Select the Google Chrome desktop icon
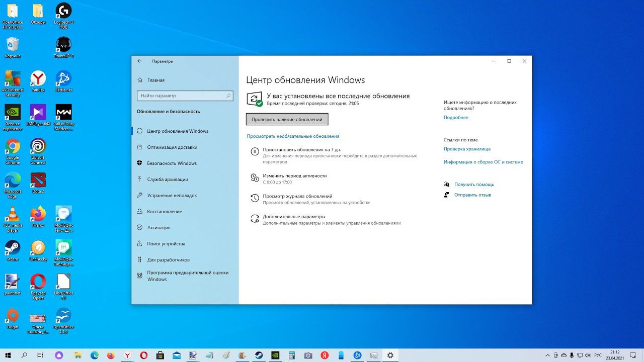This screenshot has width=644, height=362. pos(13,151)
